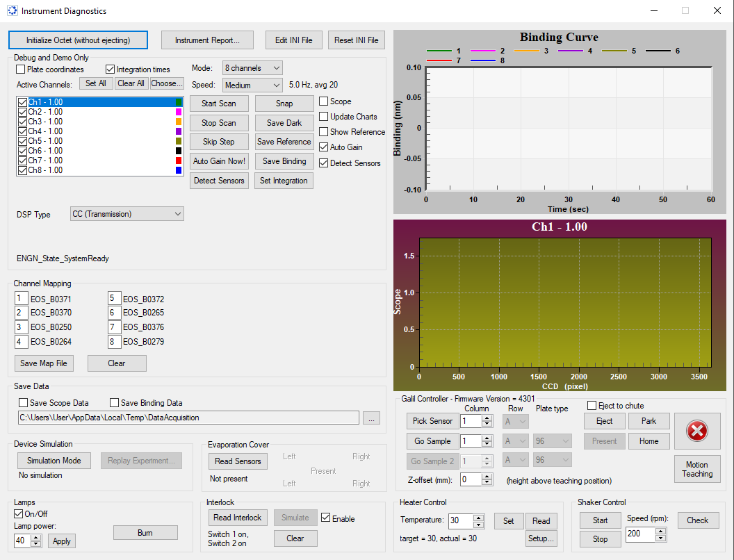The width and height of the screenshot is (734, 560).
Task: Click the shaker Check button
Action: (x=697, y=520)
